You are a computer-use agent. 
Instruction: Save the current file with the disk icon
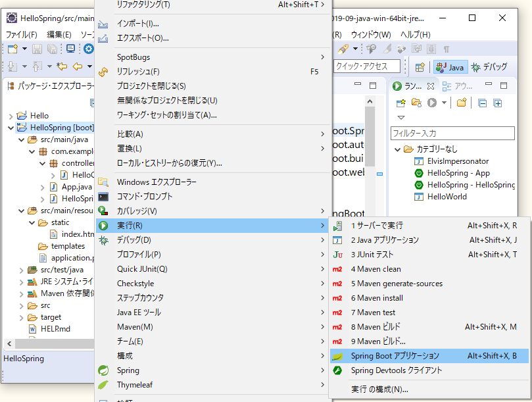(37, 49)
